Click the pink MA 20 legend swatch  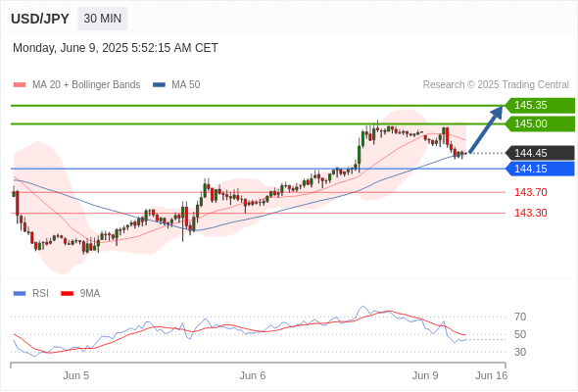20,85
